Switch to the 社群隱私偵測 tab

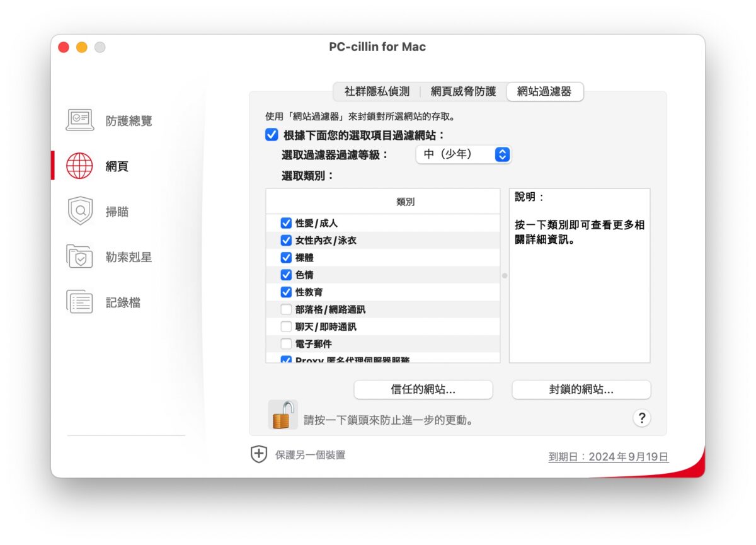[x=377, y=91]
